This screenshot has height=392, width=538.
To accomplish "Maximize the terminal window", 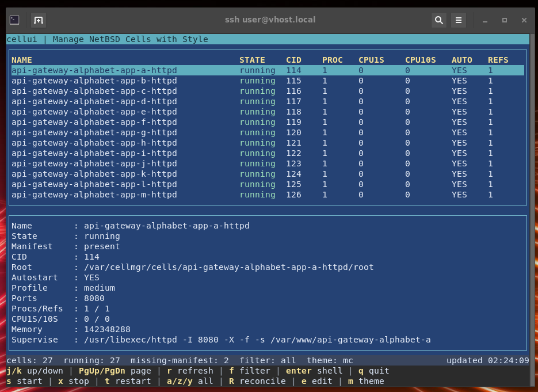I will 505,20.
